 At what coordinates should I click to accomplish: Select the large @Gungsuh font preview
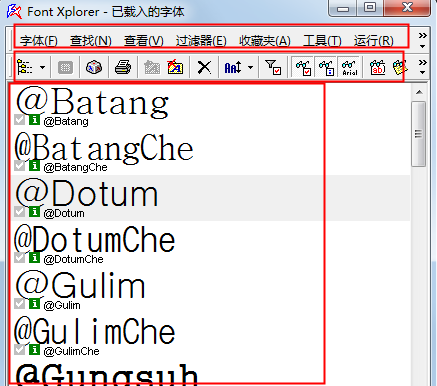click(x=107, y=374)
